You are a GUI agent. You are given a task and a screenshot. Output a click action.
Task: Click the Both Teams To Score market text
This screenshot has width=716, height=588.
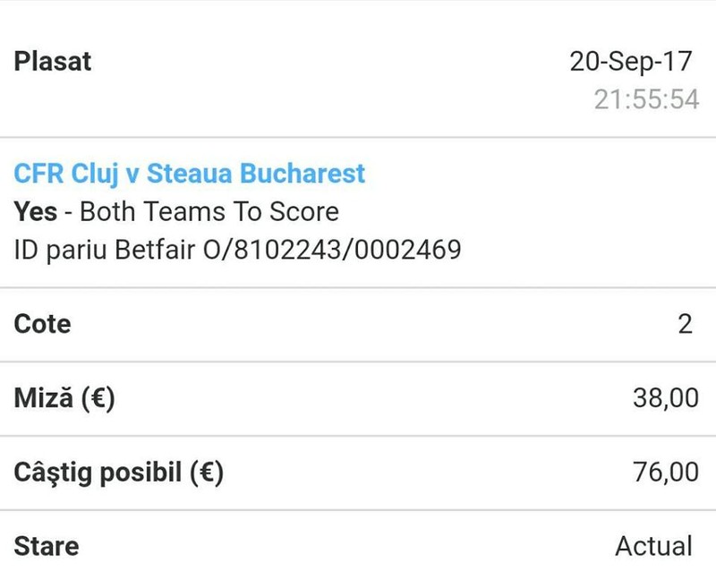click(x=209, y=212)
